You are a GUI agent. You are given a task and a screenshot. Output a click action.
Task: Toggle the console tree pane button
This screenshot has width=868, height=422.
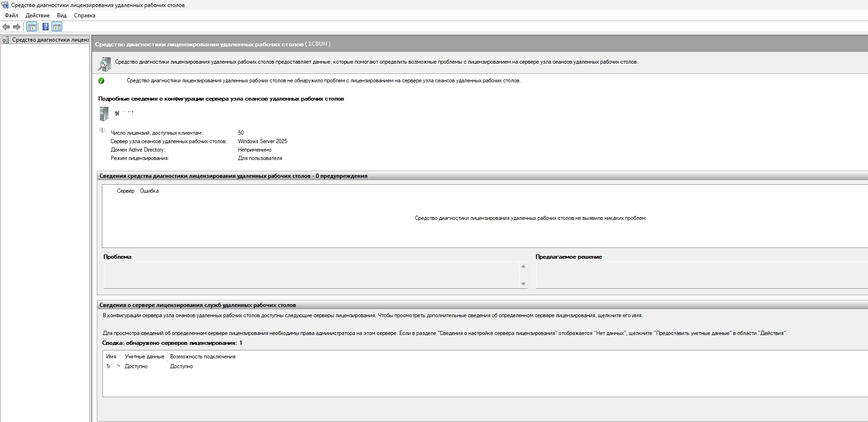(x=31, y=27)
